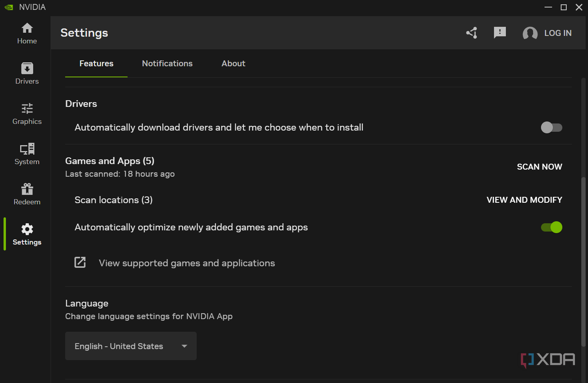Open the Home page in sidebar
588x383 pixels.
[27, 34]
